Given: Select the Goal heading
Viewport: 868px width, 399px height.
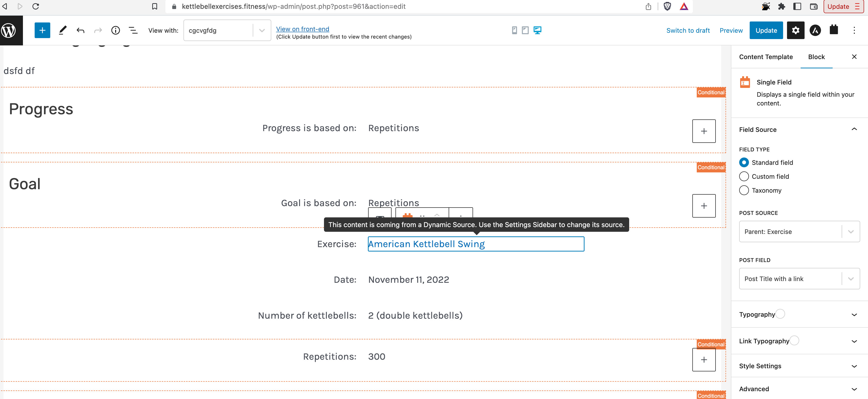Looking at the screenshot, I should tap(25, 184).
